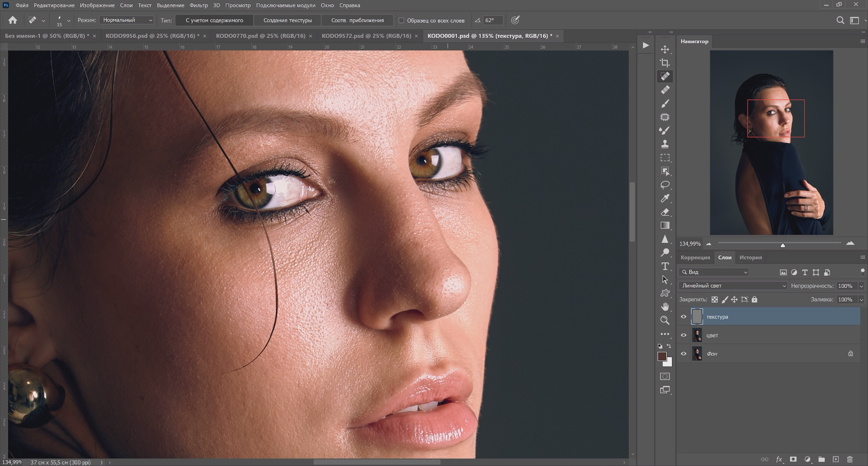868x466 pixels.
Task: Open the 'Вид' layer filter dropdown
Action: tap(714, 272)
